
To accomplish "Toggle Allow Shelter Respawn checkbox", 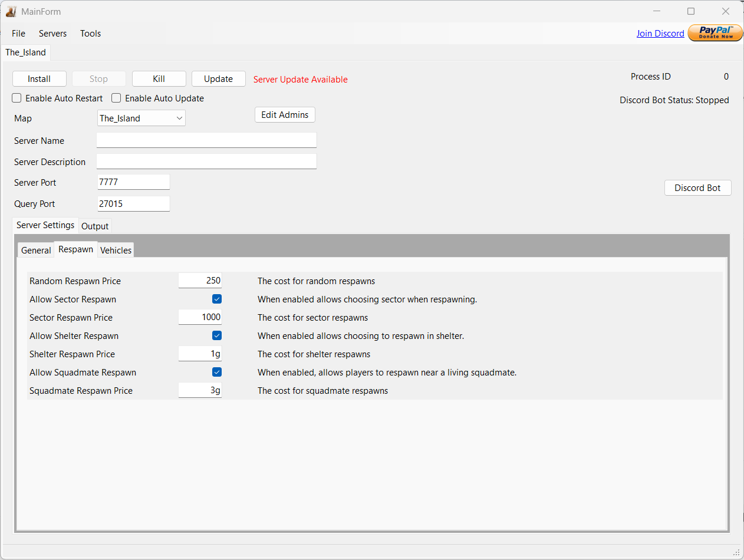I will coord(217,335).
